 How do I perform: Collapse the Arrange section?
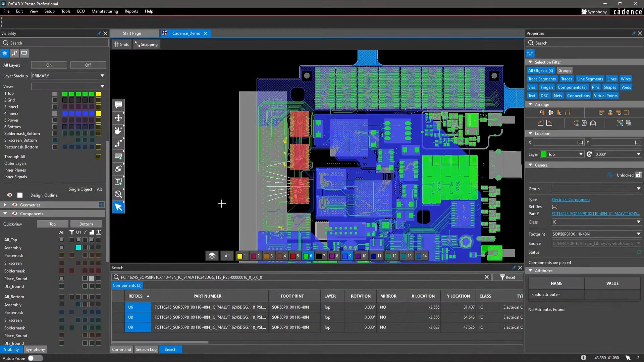(x=530, y=104)
